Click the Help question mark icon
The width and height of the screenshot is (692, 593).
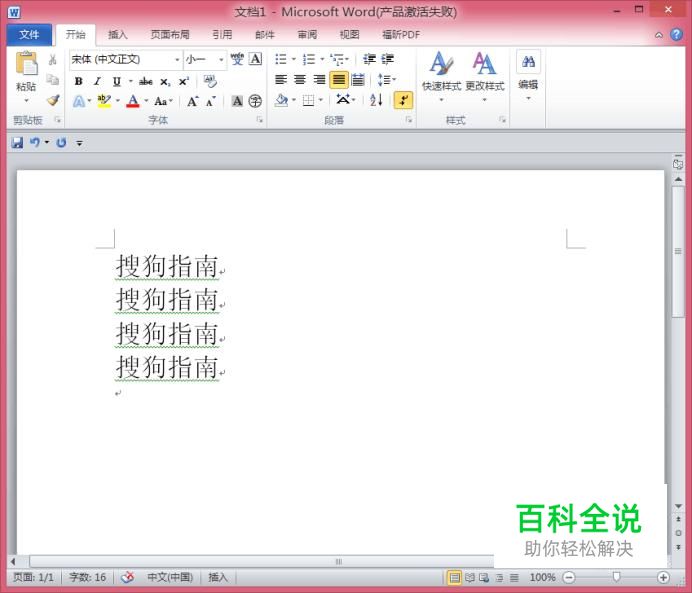(676, 34)
